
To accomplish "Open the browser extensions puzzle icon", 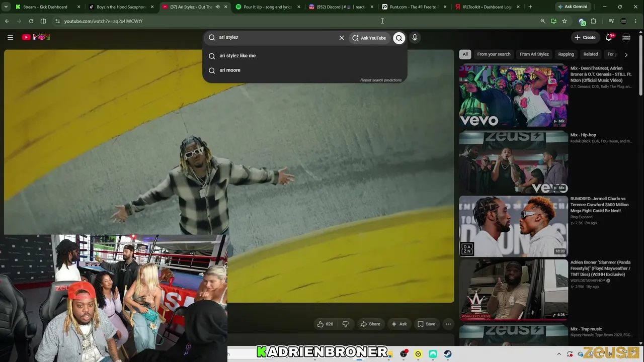I will pos(594,21).
